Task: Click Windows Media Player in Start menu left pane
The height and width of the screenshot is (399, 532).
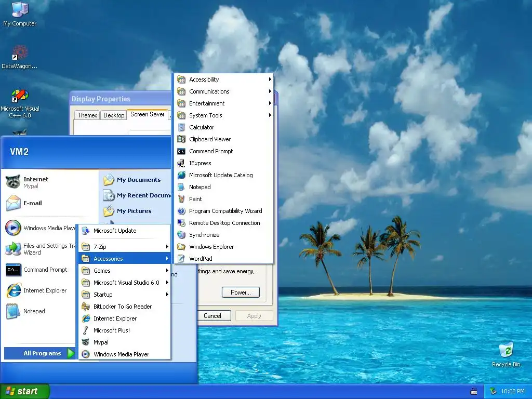Action: click(x=40, y=228)
